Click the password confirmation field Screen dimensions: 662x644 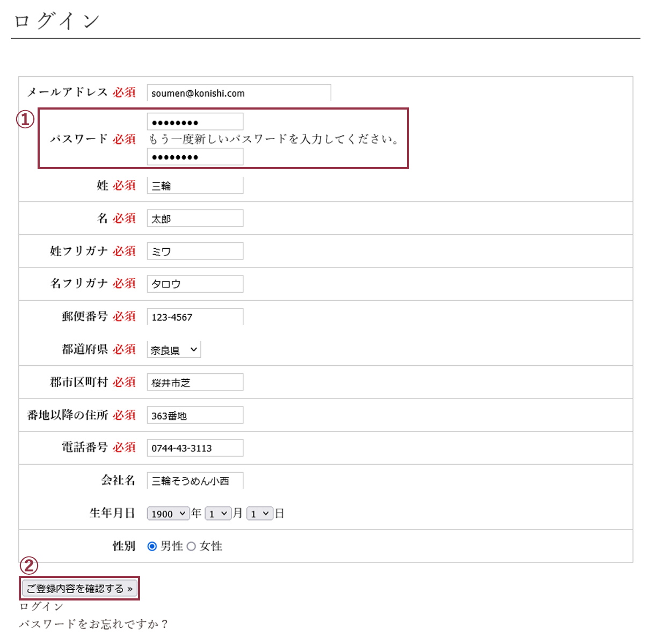[195, 157]
